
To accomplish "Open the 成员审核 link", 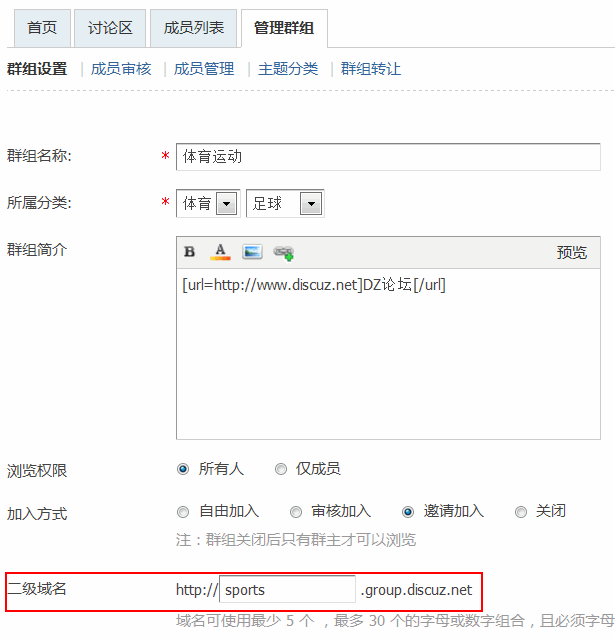I will [121, 69].
